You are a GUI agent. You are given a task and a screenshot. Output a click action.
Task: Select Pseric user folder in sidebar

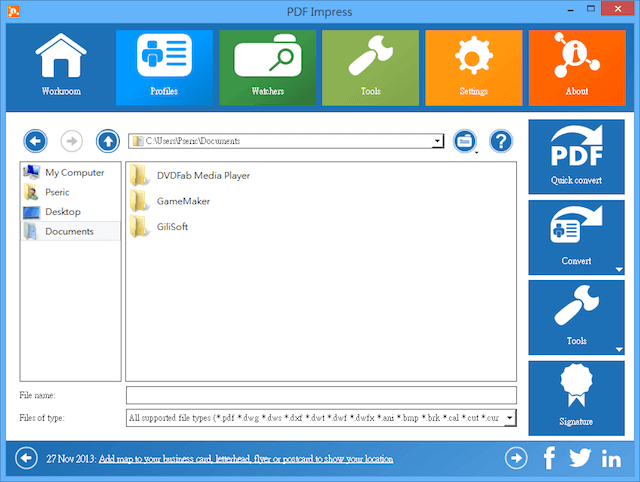71,192
